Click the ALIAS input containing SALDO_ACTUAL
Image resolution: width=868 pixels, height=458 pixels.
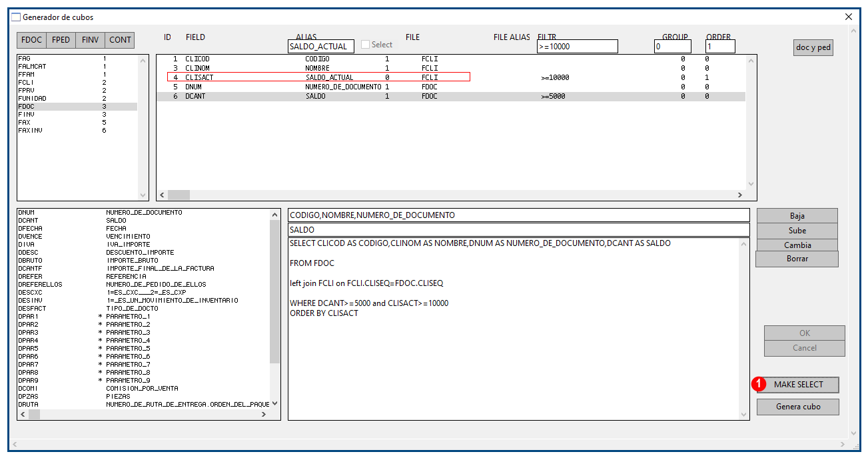[321, 47]
